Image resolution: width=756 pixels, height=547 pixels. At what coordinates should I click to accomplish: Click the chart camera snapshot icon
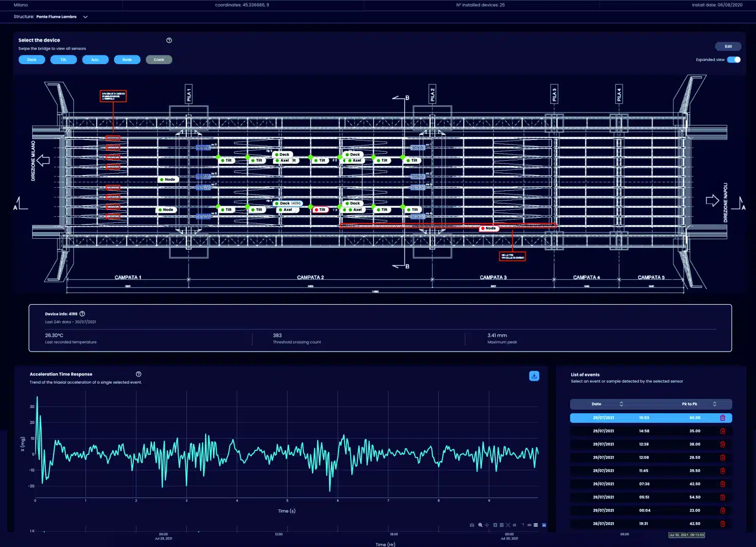coord(472,525)
